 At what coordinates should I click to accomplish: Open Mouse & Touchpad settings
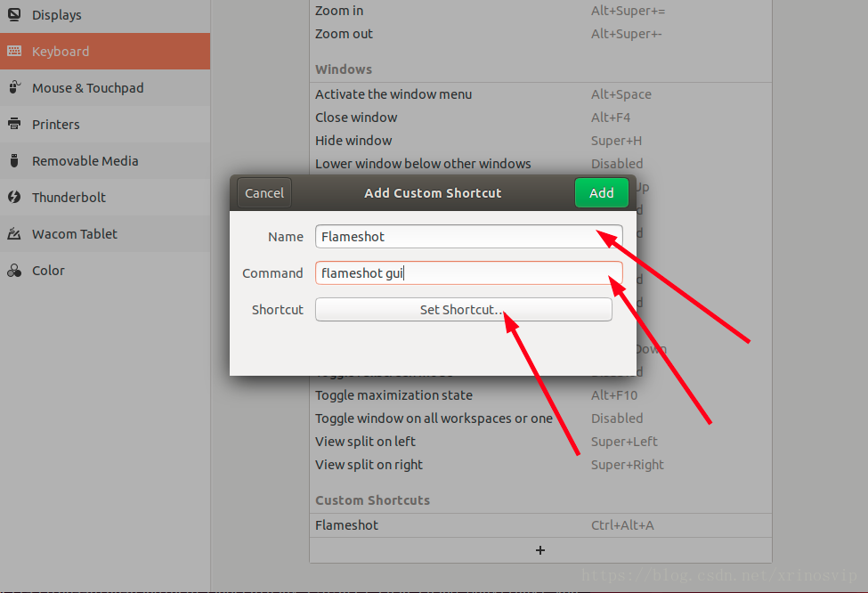coord(105,87)
